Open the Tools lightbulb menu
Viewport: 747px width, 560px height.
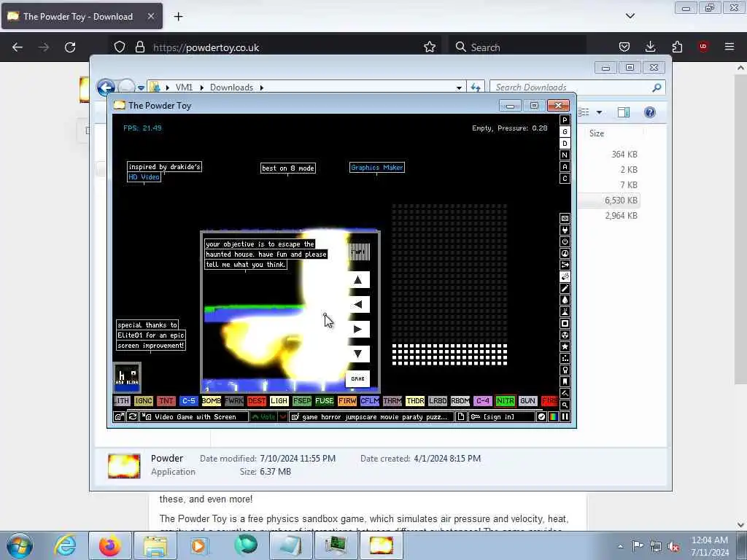565,370
